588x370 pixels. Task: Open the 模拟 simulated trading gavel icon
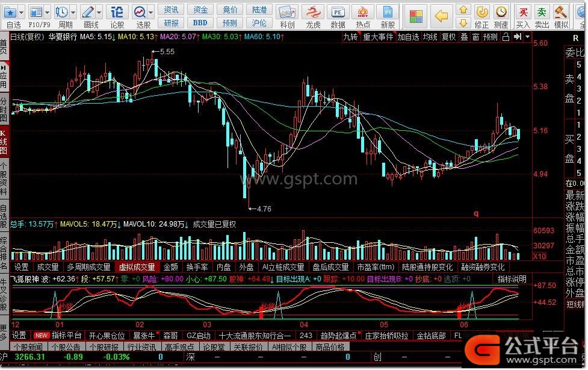tap(561, 13)
